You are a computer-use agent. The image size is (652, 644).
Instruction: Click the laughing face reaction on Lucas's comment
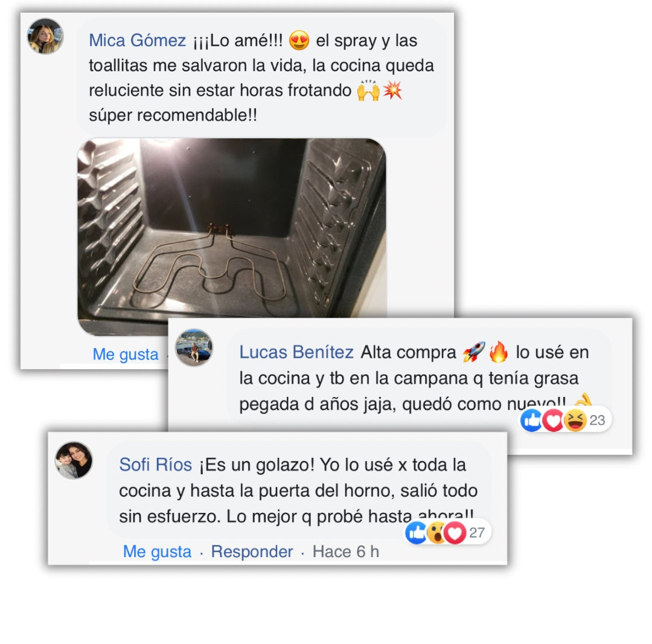575,420
